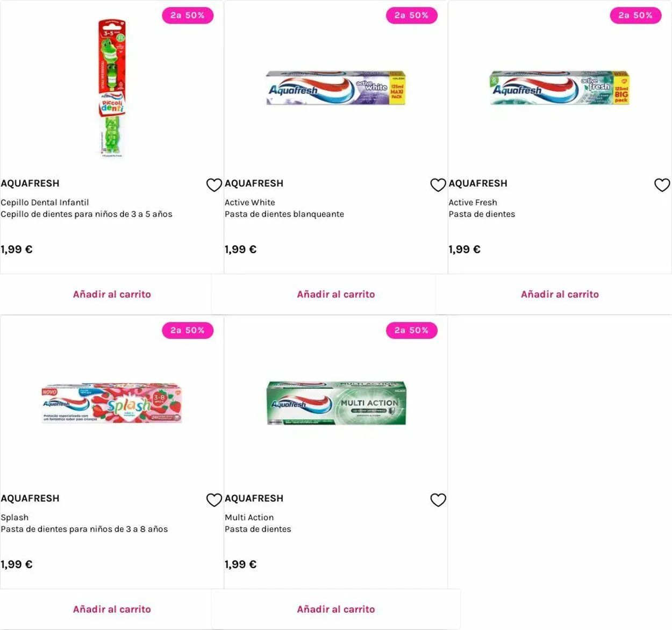Open the kids toothbrush product image
Screen dimensions: 672x630
click(x=112, y=89)
